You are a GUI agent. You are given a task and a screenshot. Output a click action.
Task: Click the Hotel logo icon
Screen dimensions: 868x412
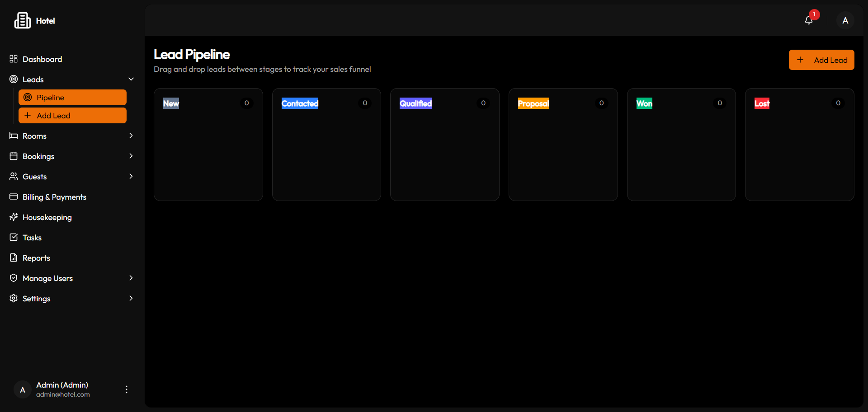click(x=22, y=20)
